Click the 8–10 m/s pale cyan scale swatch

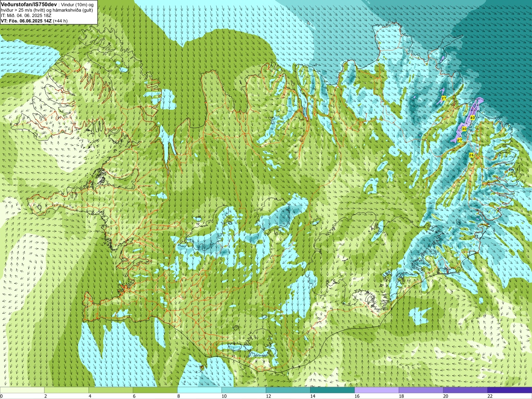pyautogui.click(x=199, y=390)
